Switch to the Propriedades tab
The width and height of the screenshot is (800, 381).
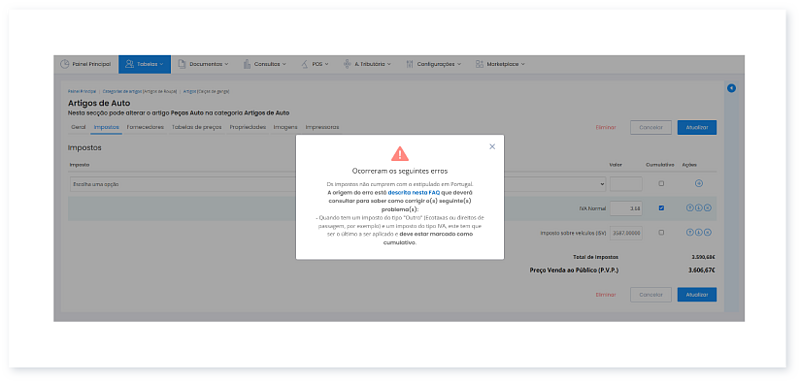click(247, 127)
